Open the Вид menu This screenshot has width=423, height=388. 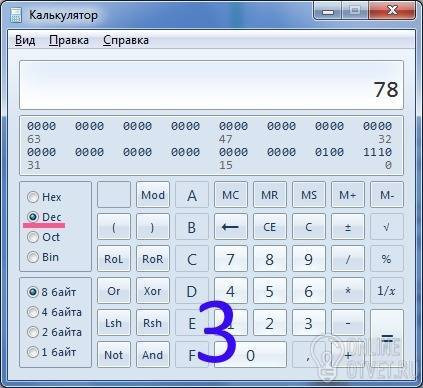pos(25,40)
